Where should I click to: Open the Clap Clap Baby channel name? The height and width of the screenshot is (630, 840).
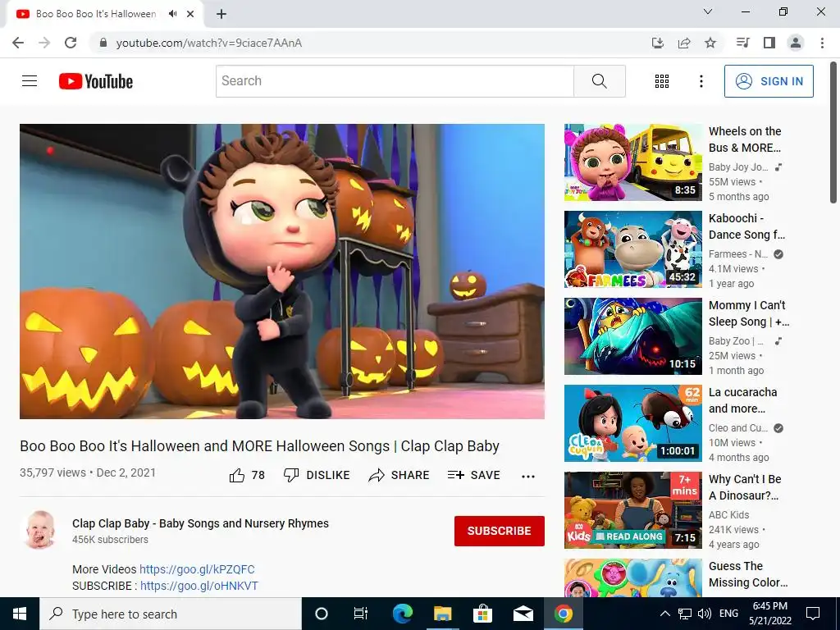tap(200, 523)
